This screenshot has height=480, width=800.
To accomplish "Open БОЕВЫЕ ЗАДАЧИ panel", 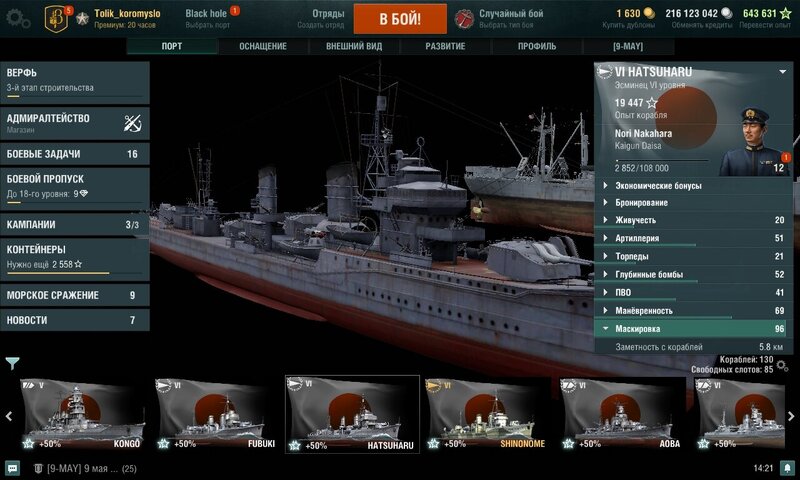I will tap(75, 154).
